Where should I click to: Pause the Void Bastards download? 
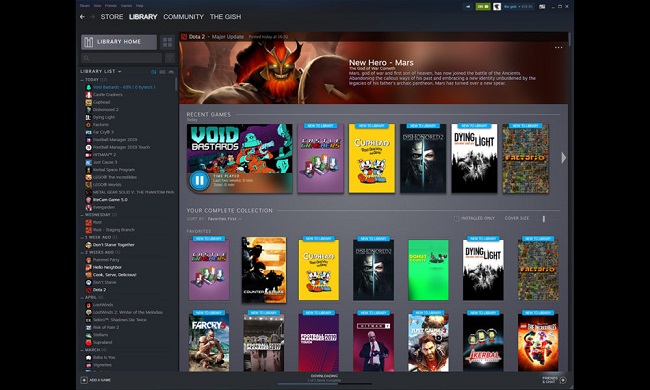tap(199, 180)
